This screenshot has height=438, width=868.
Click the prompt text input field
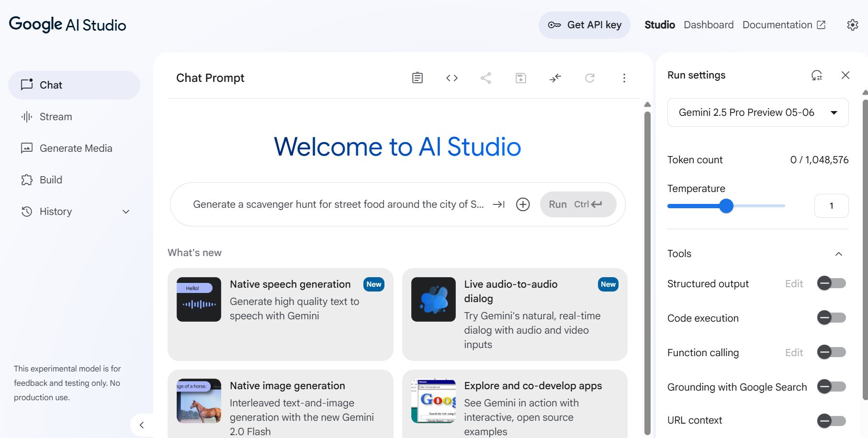[338, 204]
